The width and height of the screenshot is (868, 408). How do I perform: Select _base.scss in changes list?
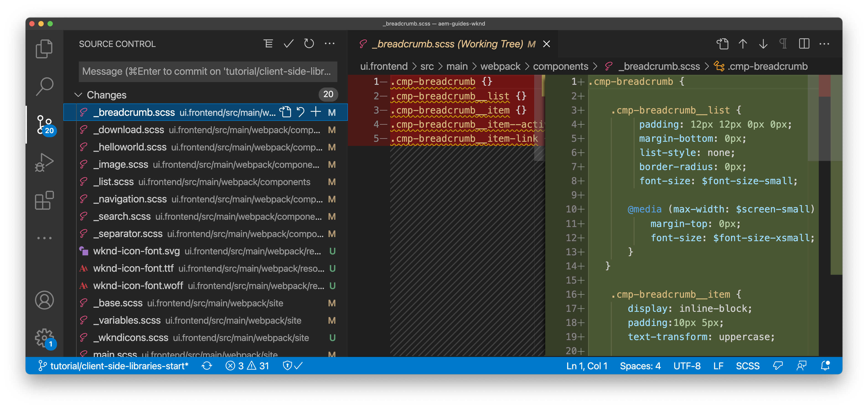click(206, 303)
